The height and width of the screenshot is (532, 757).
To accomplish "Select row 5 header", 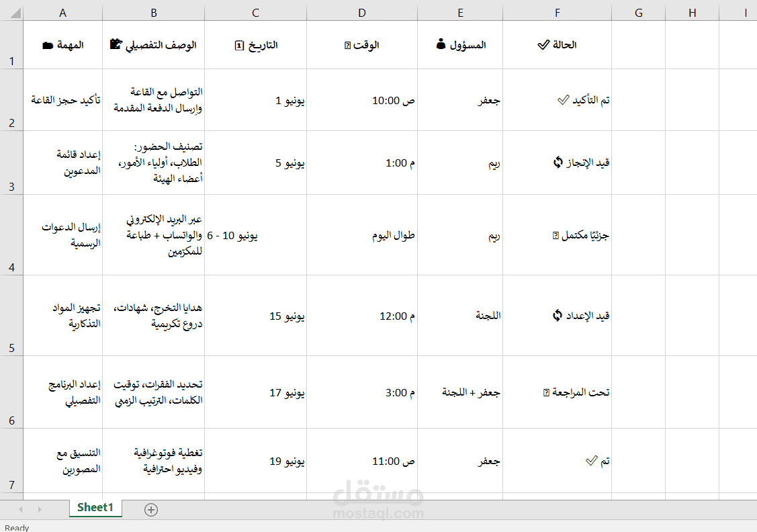I will 11,316.
